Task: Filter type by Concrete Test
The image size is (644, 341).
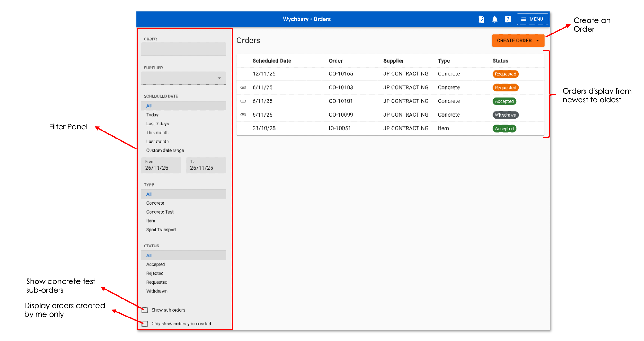Action: pyautogui.click(x=160, y=212)
